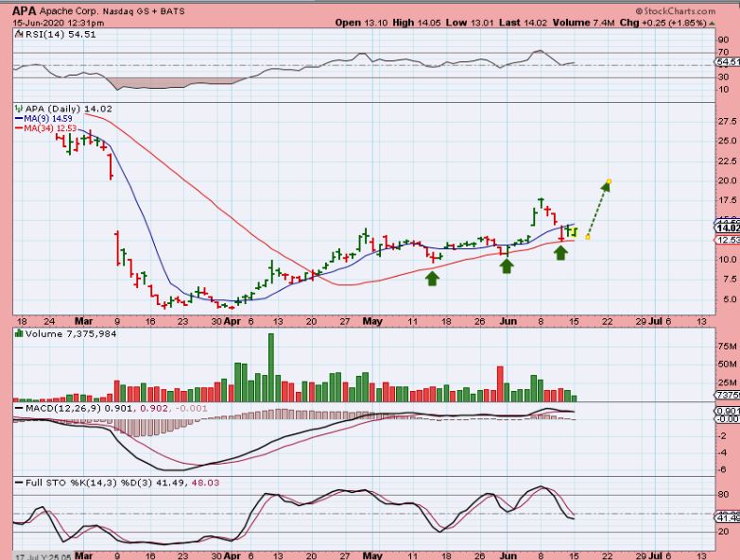The height and width of the screenshot is (560, 740).
Task: Click the RSI indicator icon beside RSI(14)
Action: 19,34
